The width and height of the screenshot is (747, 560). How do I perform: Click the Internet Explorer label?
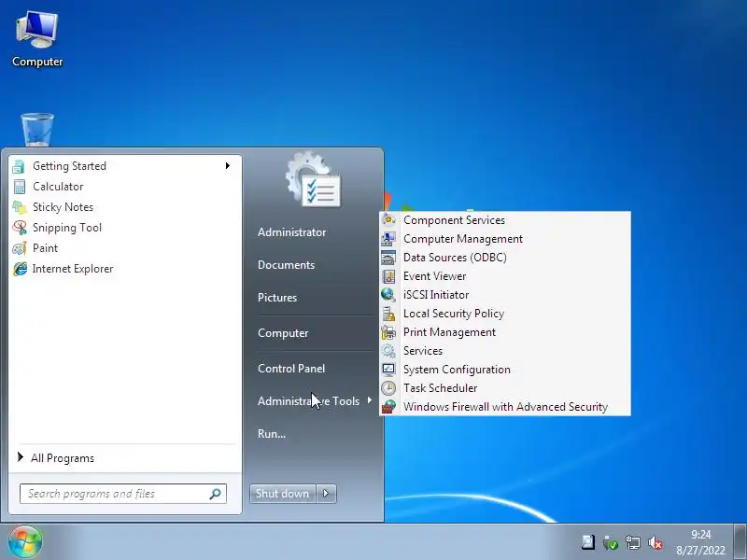pyautogui.click(x=73, y=269)
